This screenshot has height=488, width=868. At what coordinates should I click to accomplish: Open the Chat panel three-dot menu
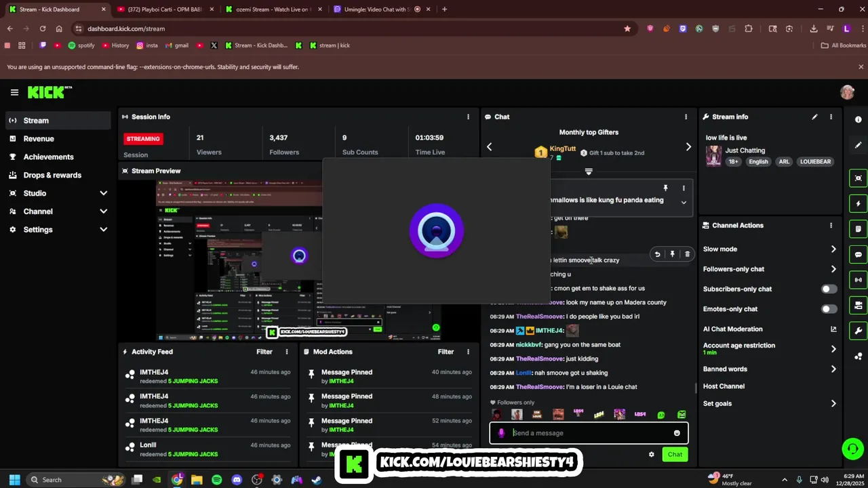pos(686,117)
